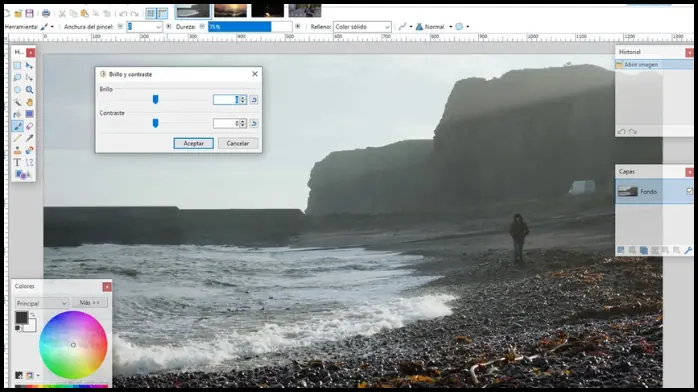Switch to the sunset image thumbnail
This screenshot has height=392, width=698.
click(230, 11)
